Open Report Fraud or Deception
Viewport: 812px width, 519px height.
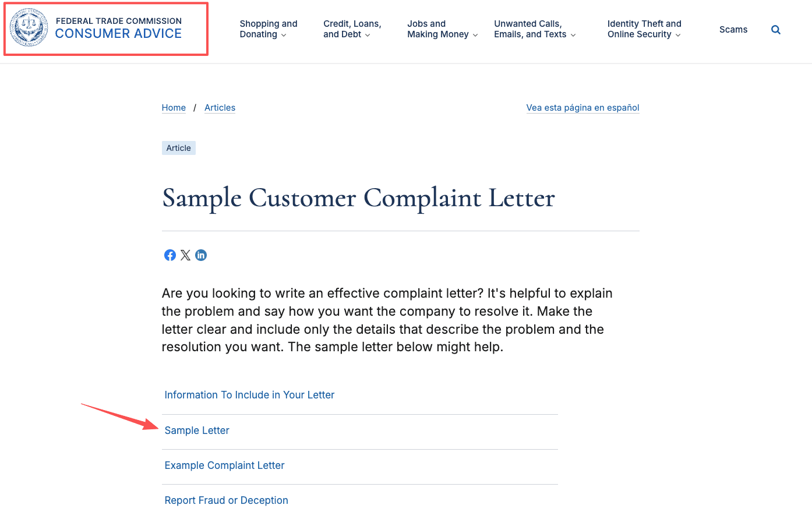pyautogui.click(x=226, y=500)
